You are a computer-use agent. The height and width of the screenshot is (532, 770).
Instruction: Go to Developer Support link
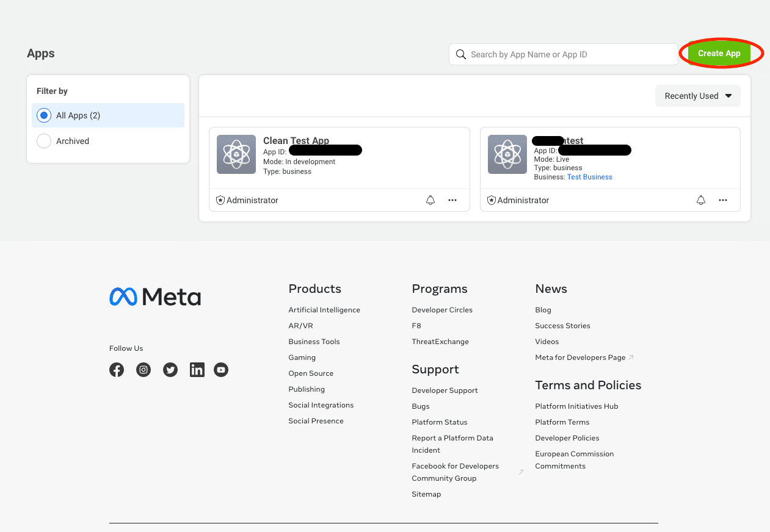[x=445, y=390]
